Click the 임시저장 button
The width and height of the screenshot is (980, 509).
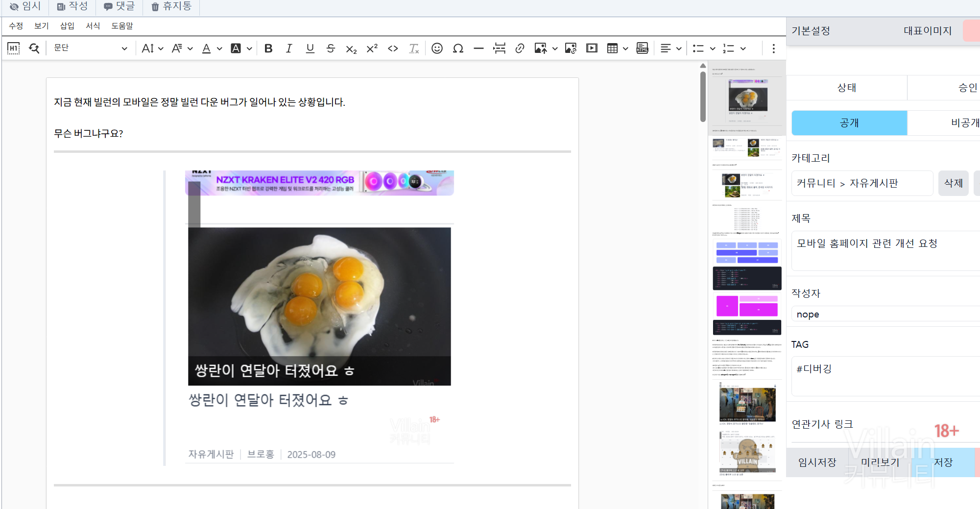coord(817,462)
